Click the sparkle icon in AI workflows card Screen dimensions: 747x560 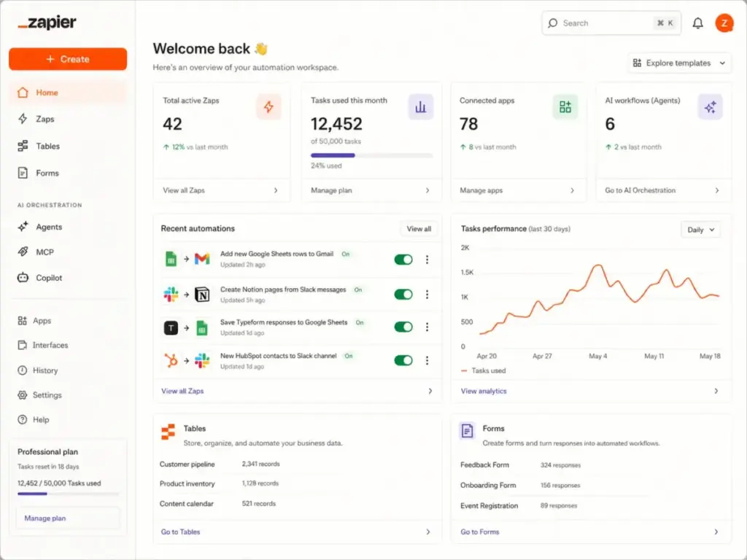(x=710, y=106)
